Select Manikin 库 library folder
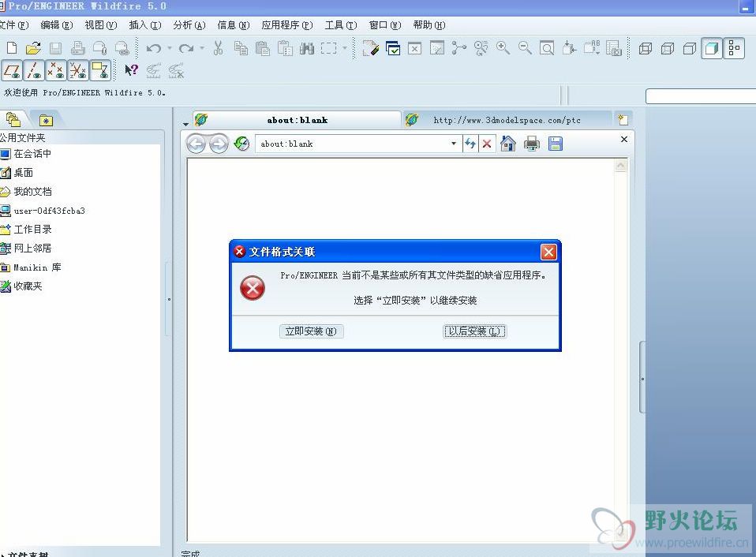756x557 pixels. (31, 267)
